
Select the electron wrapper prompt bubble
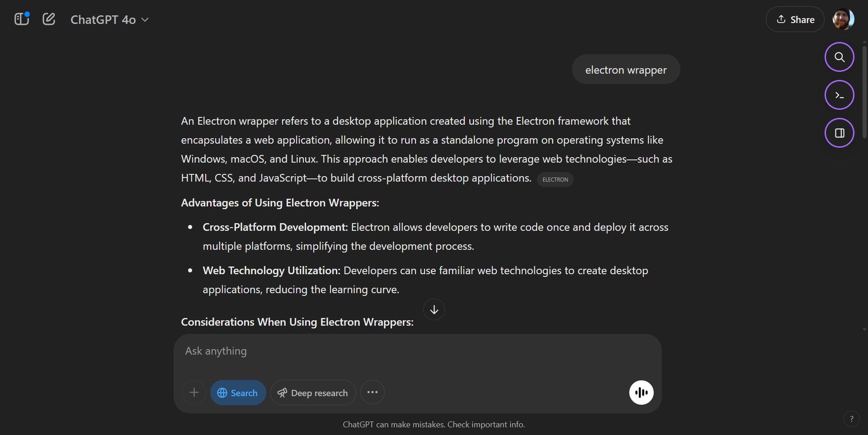[626, 70]
